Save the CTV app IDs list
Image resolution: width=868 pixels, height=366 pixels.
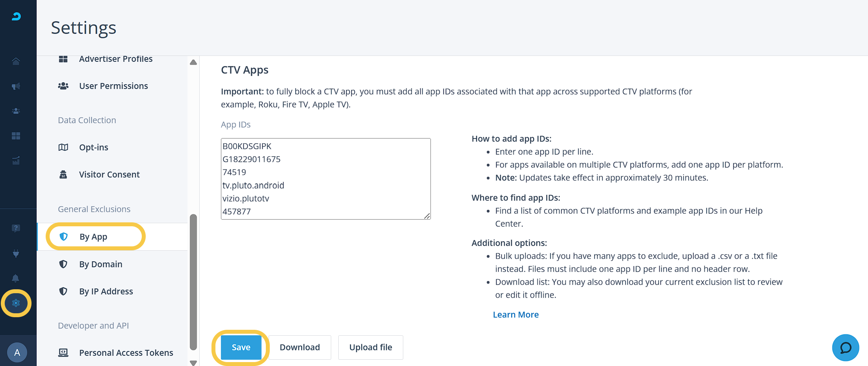241,348
